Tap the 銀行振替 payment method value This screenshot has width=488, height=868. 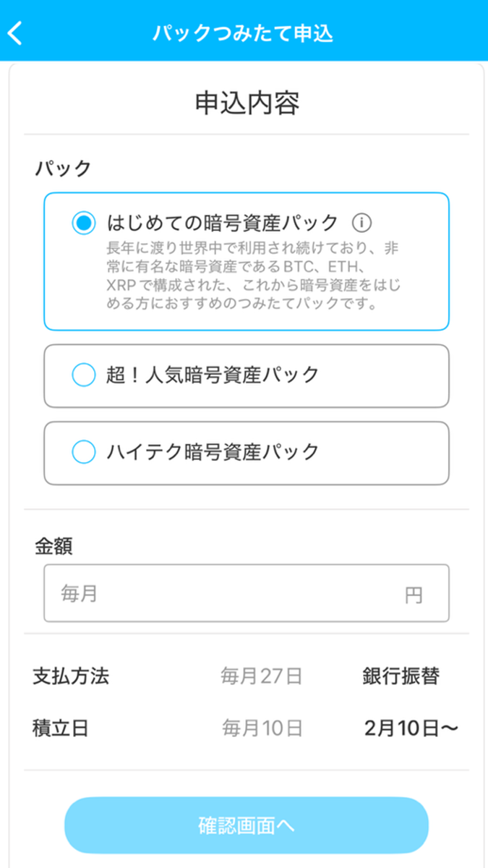(x=401, y=676)
